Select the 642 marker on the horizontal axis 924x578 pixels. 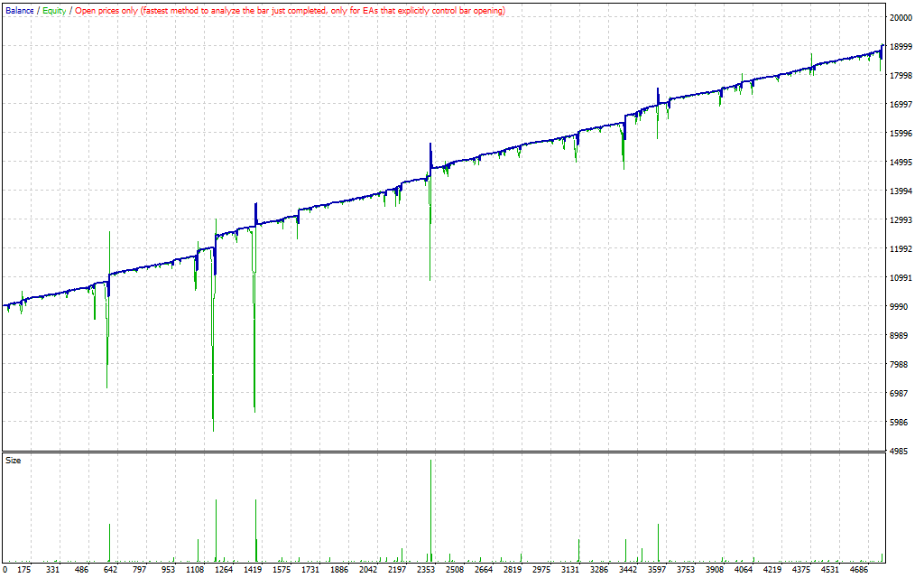(x=111, y=570)
